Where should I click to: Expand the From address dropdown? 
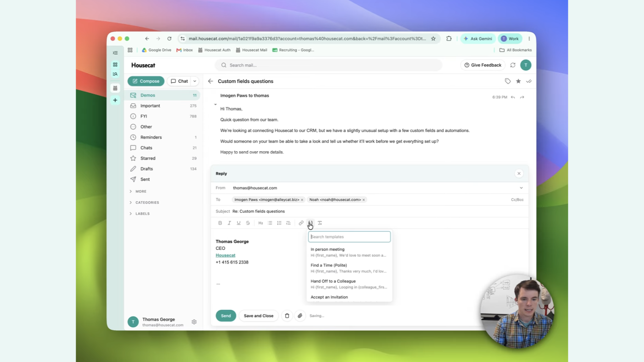pos(521,188)
